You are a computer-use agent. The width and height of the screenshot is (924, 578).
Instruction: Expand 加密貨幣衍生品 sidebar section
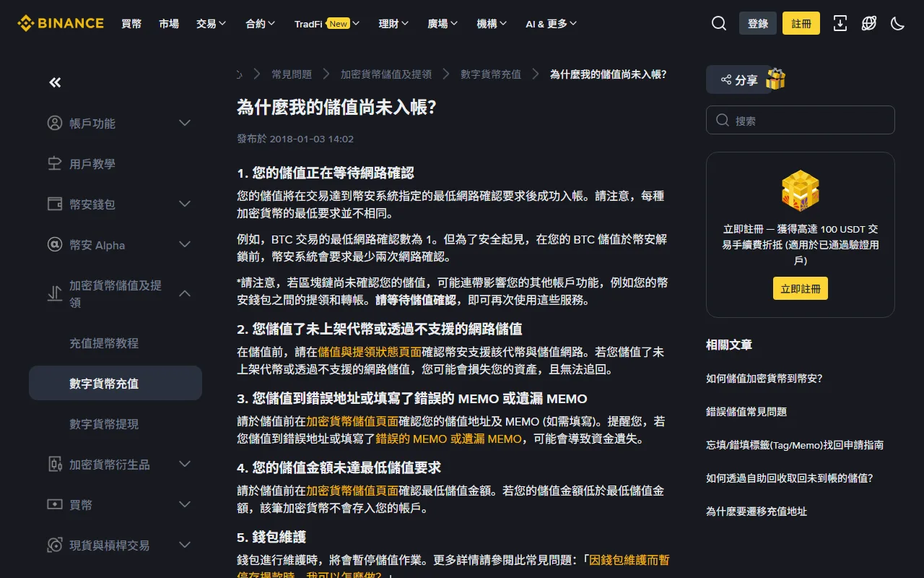(185, 464)
